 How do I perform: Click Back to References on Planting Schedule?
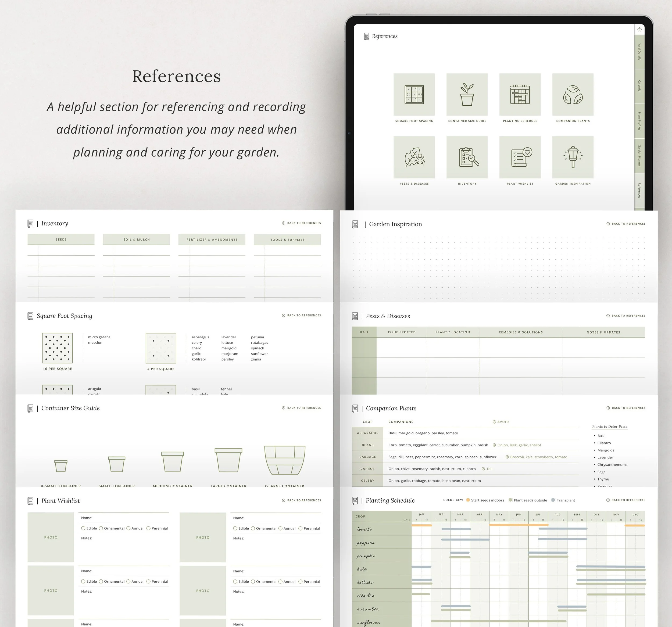(626, 500)
